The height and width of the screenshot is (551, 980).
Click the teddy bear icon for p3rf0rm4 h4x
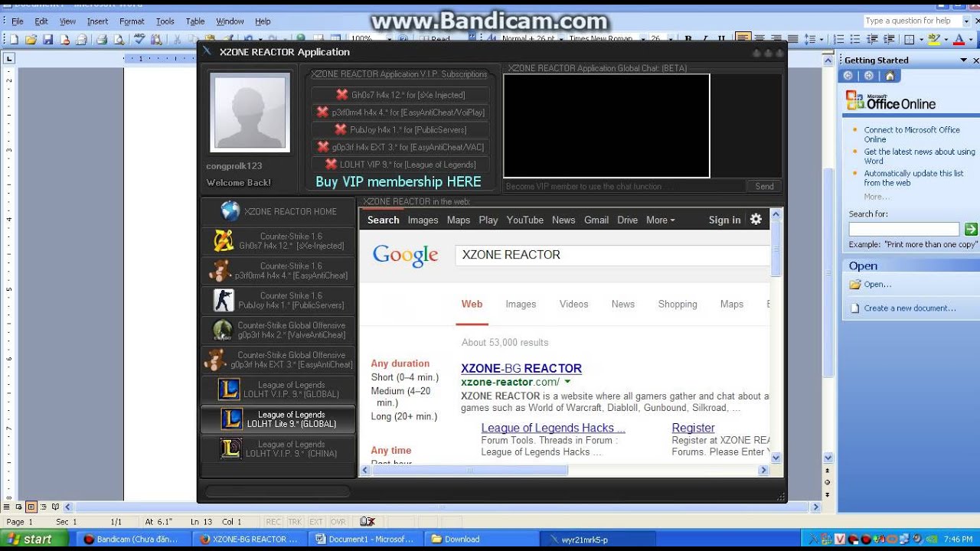coord(220,271)
